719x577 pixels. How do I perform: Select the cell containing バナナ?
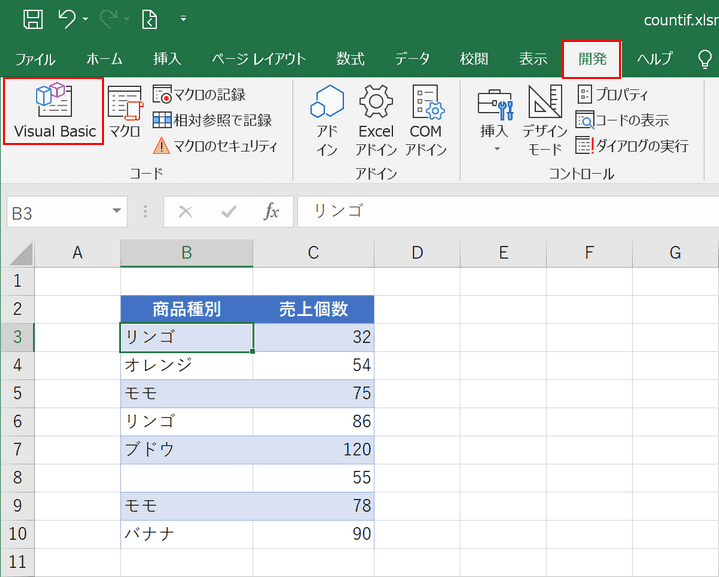(x=187, y=534)
